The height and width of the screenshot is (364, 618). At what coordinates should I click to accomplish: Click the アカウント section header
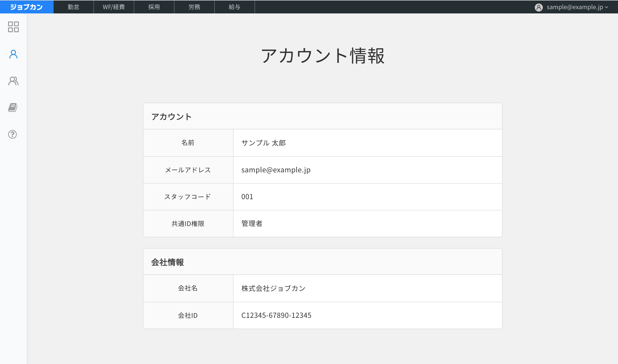[x=172, y=117]
